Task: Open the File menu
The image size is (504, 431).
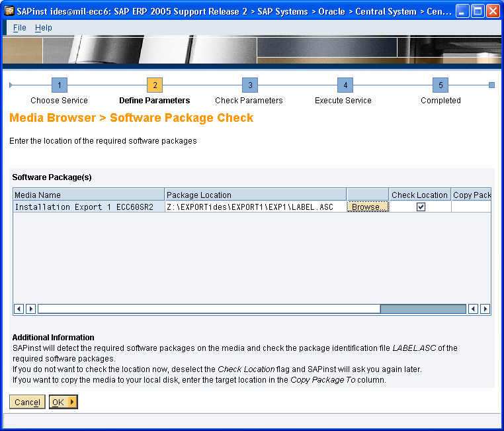Action: [x=20, y=28]
